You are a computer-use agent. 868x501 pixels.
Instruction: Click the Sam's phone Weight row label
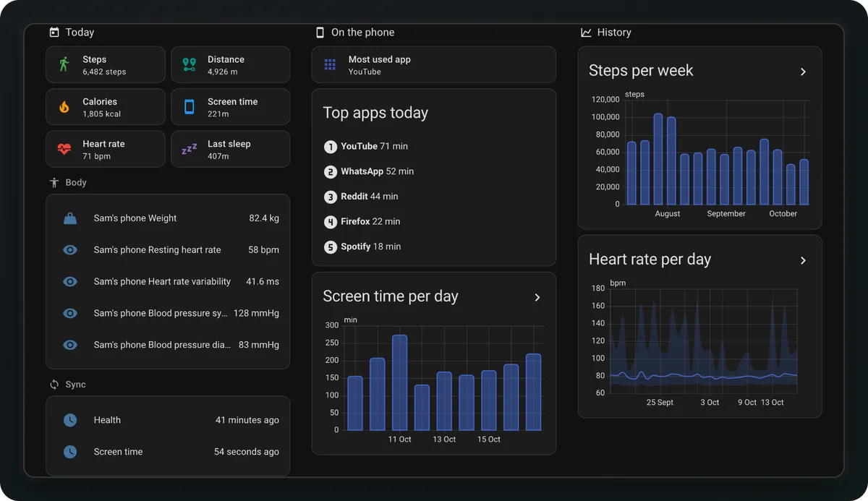(135, 218)
